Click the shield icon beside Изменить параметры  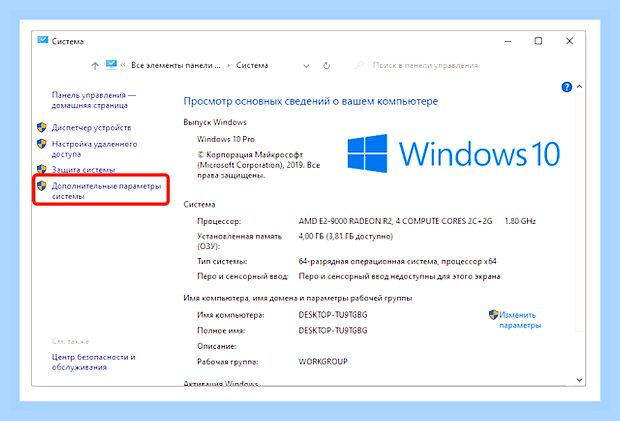(493, 315)
